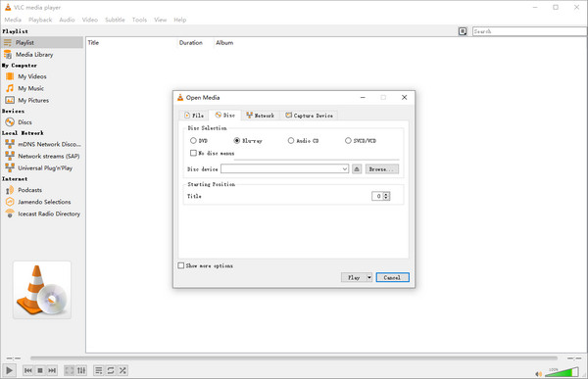The width and height of the screenshot is (588, 379).
Task: Open the Playback menu
Action: coord(40,20)
